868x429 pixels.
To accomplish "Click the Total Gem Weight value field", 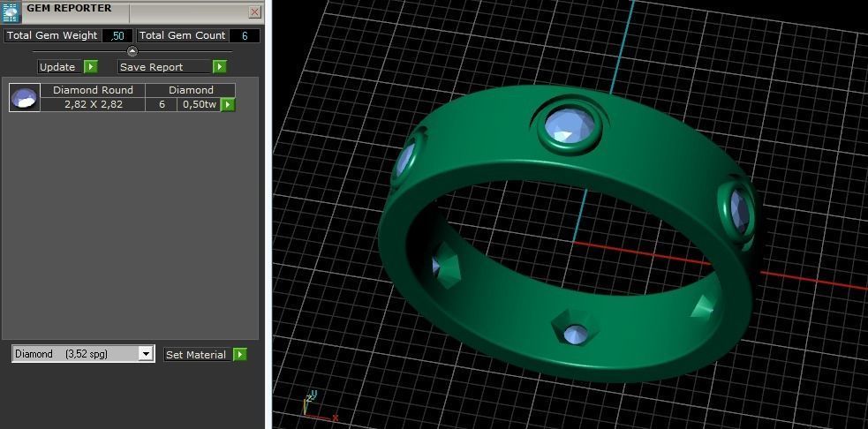I will (117, 36).
